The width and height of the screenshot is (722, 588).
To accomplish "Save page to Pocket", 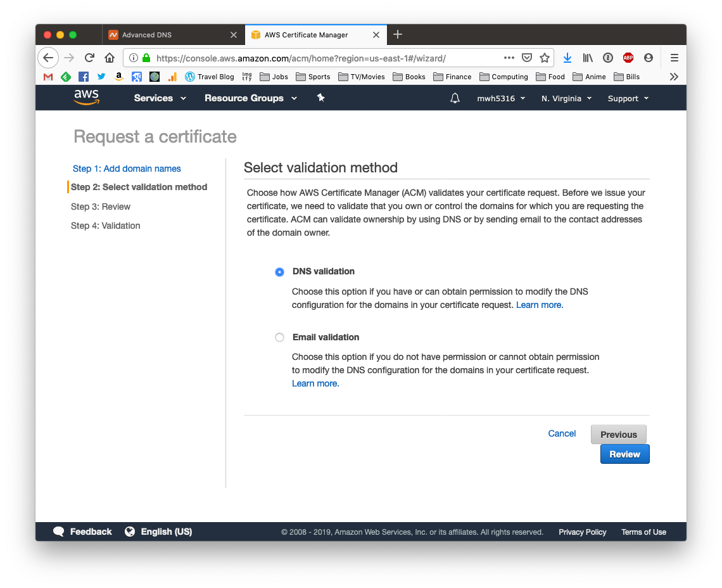I will (527, 58).
